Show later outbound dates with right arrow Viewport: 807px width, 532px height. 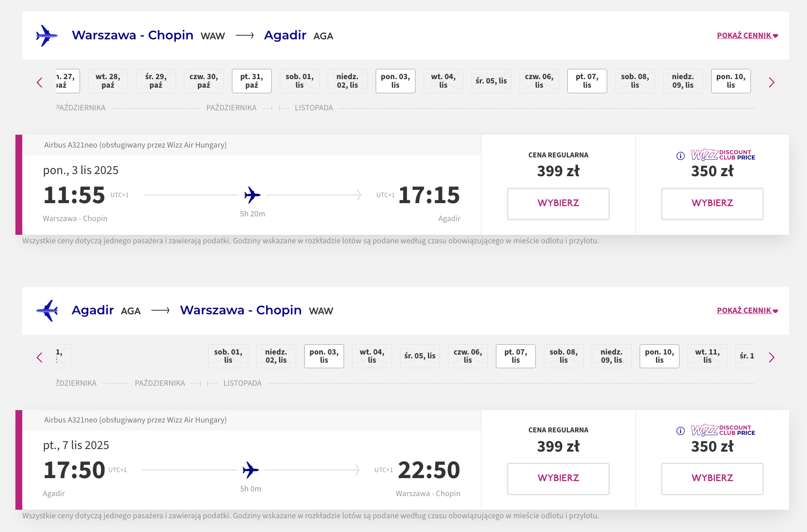point(771,83)
